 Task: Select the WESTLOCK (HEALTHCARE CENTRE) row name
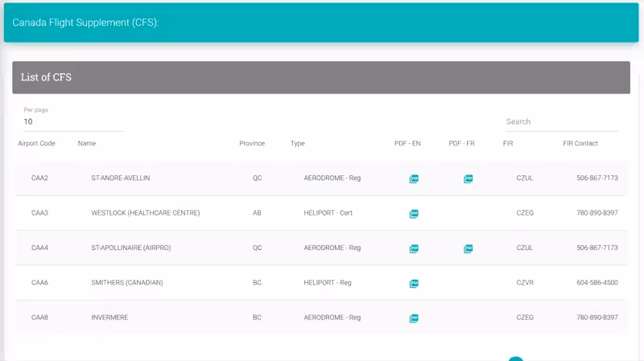[146, 213]
